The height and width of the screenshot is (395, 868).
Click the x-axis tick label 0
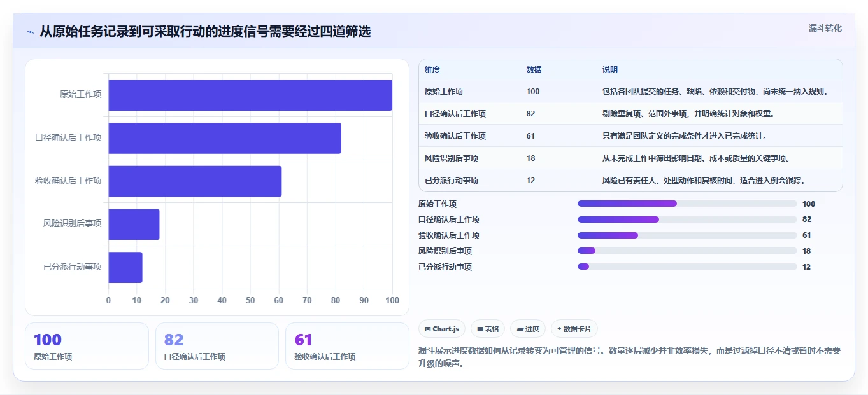[108, 300]
